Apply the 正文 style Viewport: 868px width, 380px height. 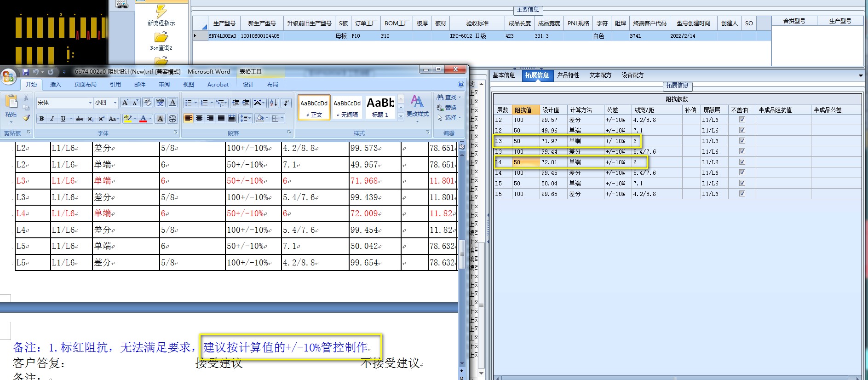coord(314,108)
